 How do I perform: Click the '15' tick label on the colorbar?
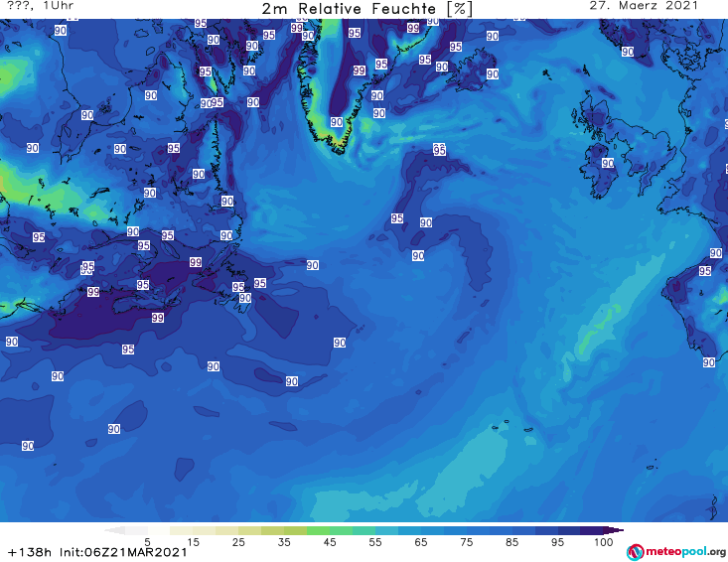pos(193,542)
